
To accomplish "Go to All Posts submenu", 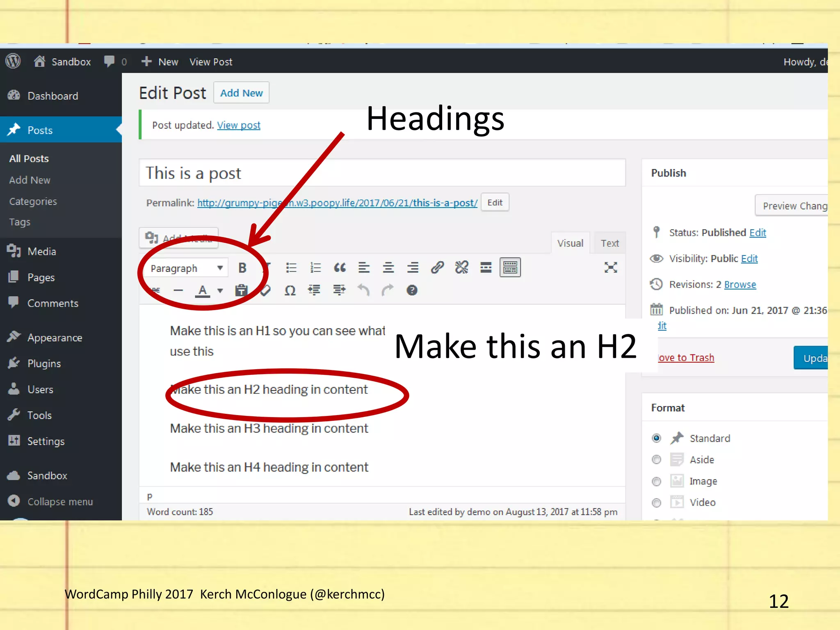I will [x=29, y=159].
